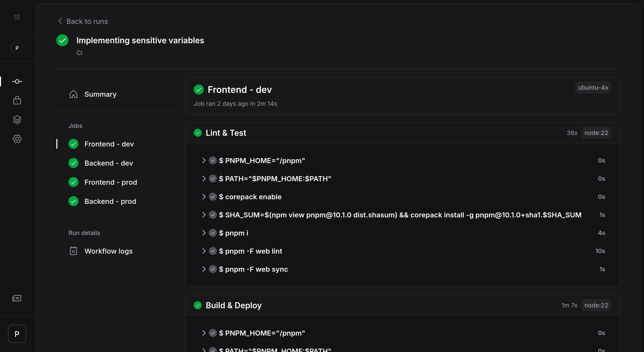This screenshot has width=644, height=352.
Task: Expand the pnpm -F web lint step
Action: [x=204, y=251]
